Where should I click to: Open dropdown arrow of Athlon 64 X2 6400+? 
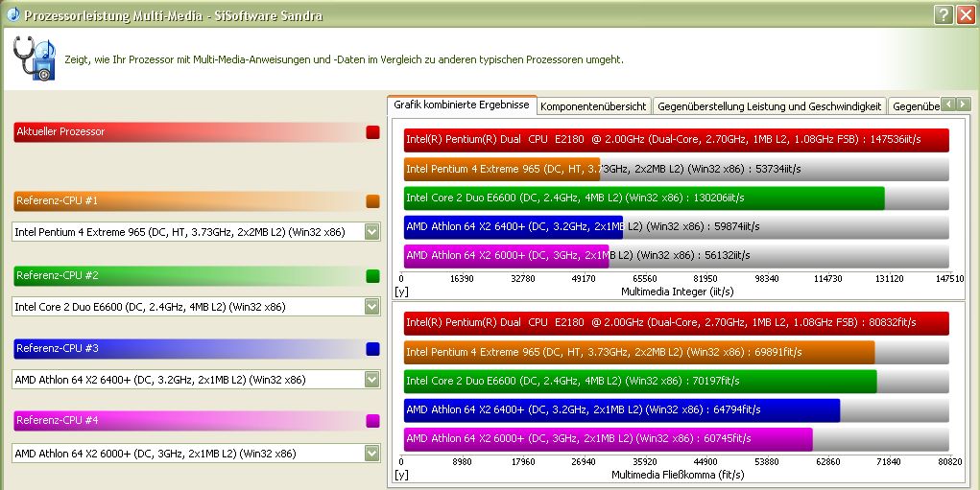click(371, 380)
